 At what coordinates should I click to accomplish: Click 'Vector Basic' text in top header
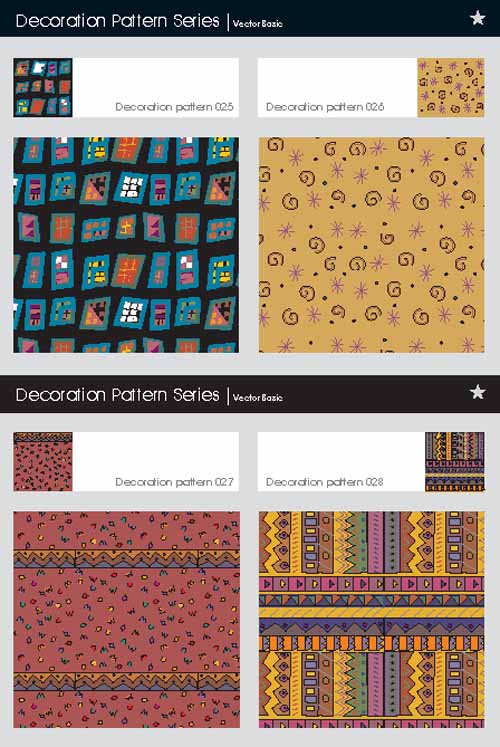click(x=258, y=23)
